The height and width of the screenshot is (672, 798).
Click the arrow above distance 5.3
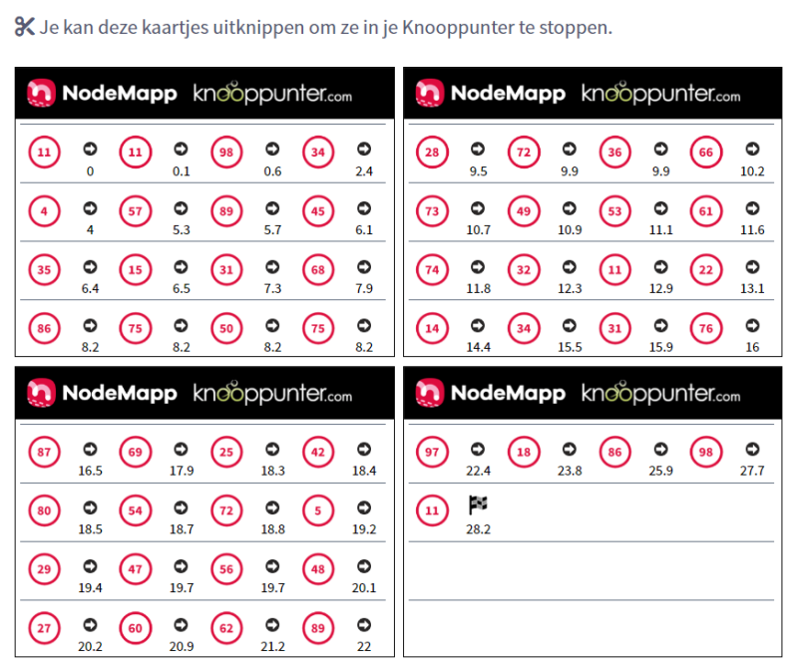pos(181,208)
